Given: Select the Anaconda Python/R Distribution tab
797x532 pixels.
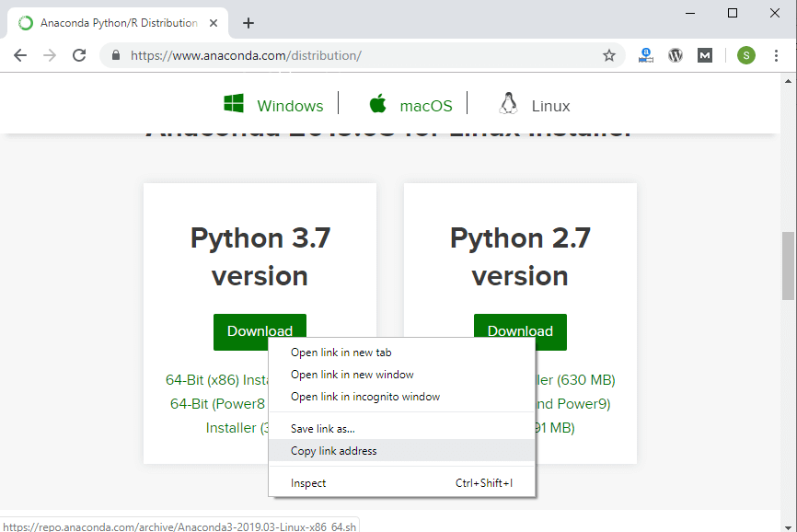Looking at the screenshot, I should [119, 23].
